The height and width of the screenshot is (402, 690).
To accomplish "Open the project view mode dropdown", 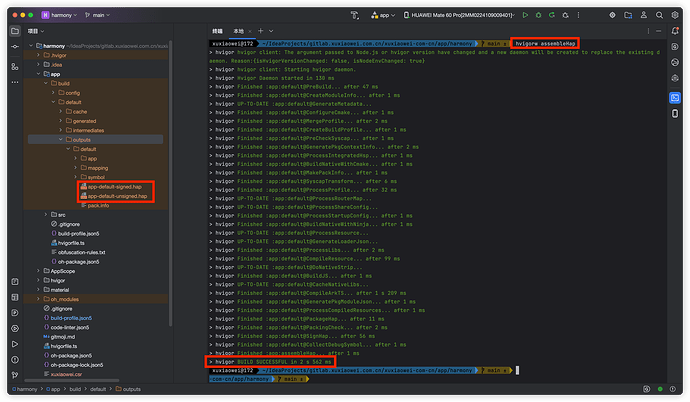I will (36, 31).
